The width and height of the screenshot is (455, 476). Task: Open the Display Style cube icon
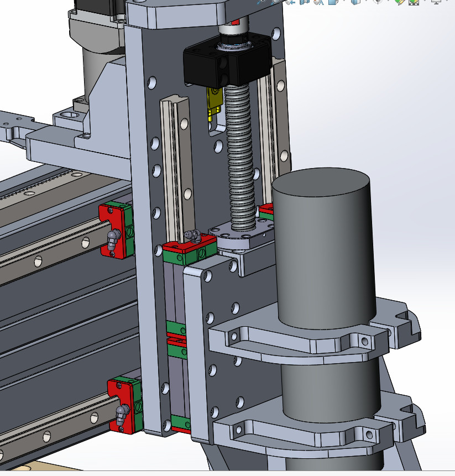355,2
